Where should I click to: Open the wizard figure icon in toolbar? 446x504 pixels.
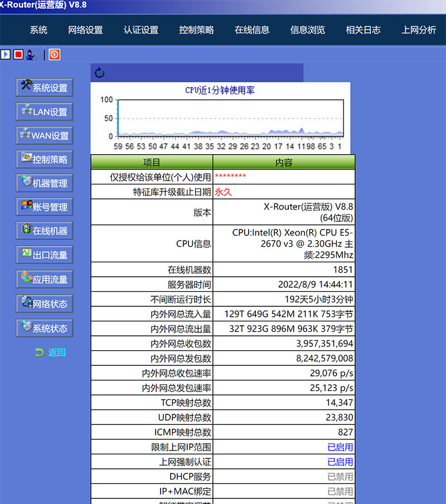coord(31,55)
